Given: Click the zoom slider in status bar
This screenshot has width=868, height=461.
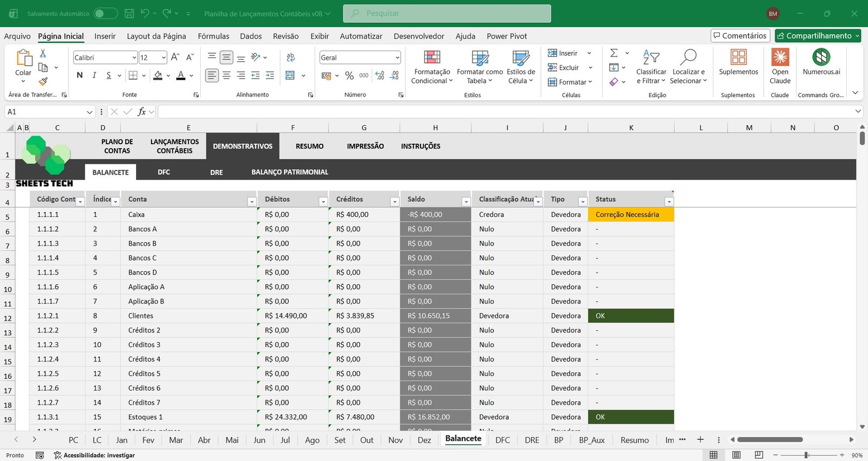Looking at the screenshot, I should coord(807,455).
